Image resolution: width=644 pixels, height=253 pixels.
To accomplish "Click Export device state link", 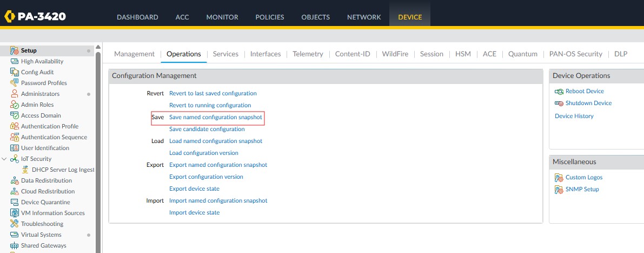I will (194, 189).
